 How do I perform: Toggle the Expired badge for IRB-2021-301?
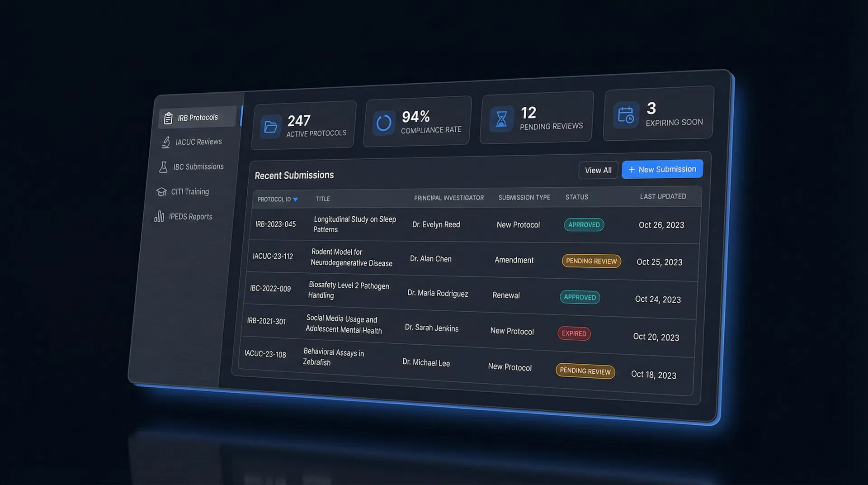(574, 333)
